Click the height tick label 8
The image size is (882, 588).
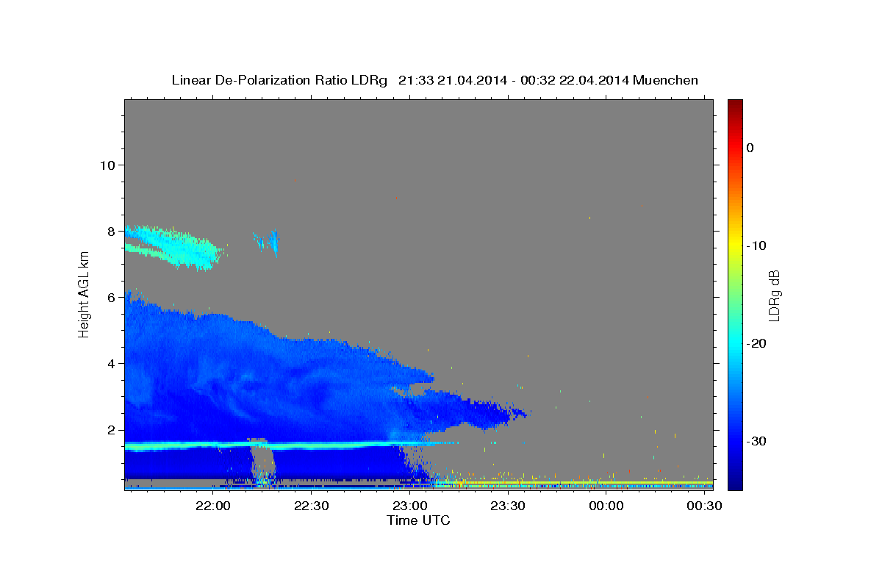110,231
